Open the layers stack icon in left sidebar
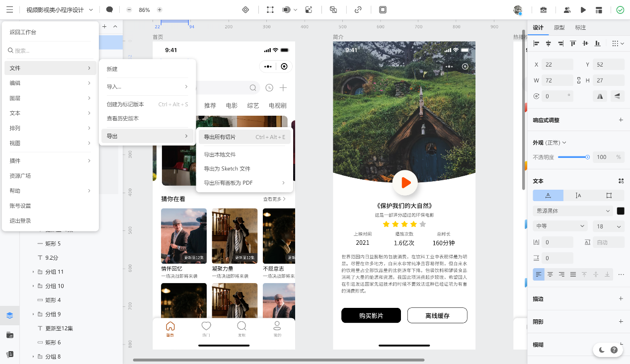 point(10,315)
